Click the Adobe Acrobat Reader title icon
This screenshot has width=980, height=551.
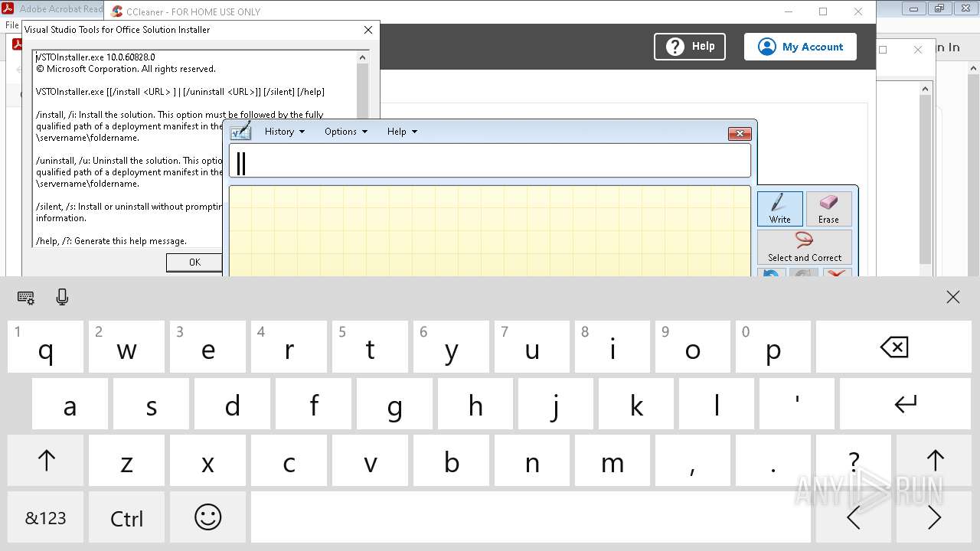pyautogui.click(x=9, y=9)
